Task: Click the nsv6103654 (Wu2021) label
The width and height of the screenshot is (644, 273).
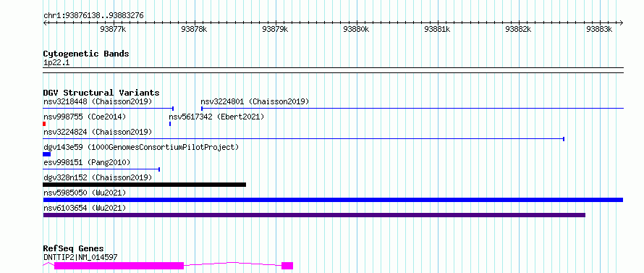Action: pyautogui.click(x=85, y=208)
